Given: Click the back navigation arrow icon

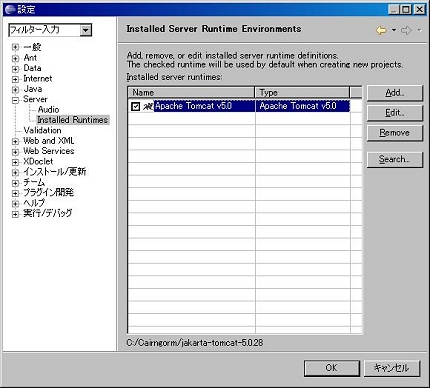Looking at the screenshot, I should click(x=381, y=31).
